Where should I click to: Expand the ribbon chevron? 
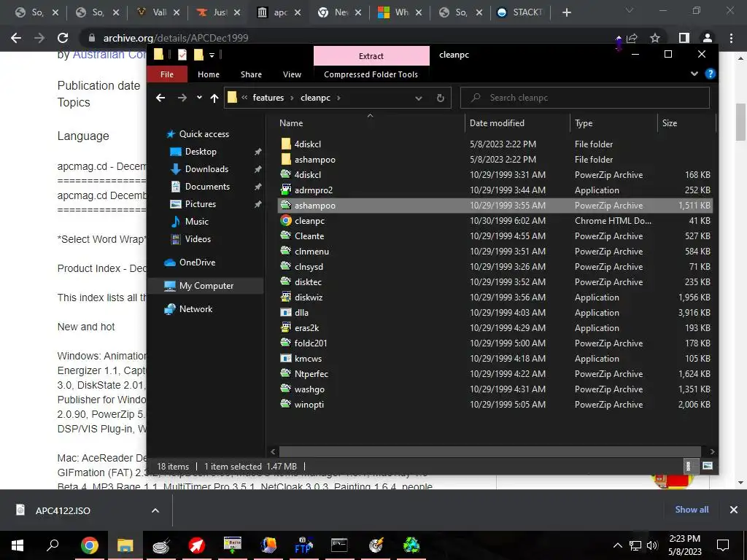point(694,74)
